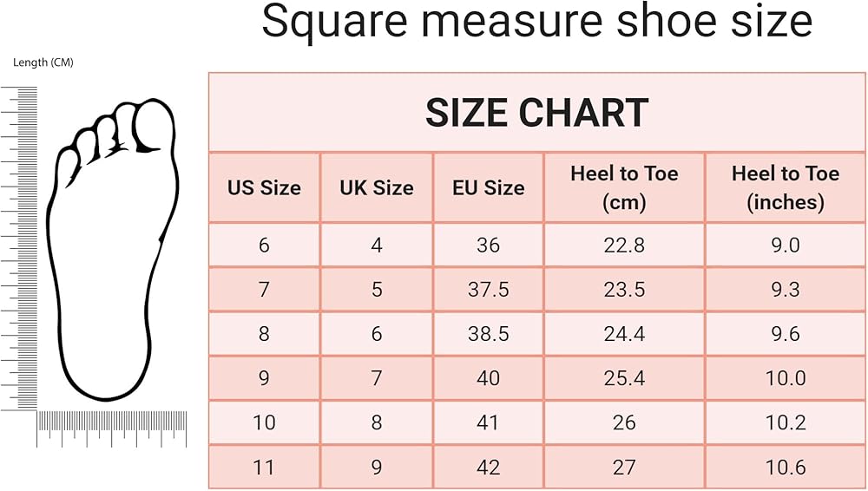The image size is (868, 491).
Task: Click the 25.4 cm cell
Action: pyautogui.click(x=624, y=378)
